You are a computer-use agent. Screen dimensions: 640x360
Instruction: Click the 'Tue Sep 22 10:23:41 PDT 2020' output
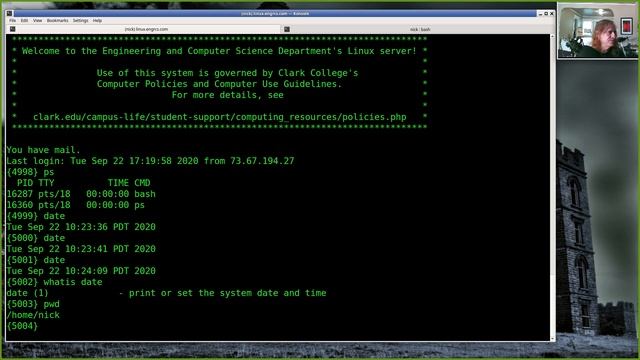coord(81,249)
